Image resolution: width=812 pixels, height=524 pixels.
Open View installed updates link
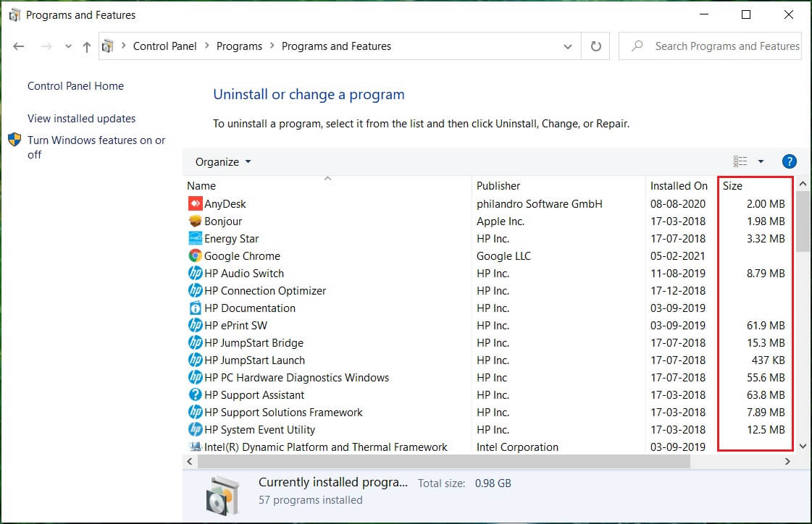tap(81, 119)
